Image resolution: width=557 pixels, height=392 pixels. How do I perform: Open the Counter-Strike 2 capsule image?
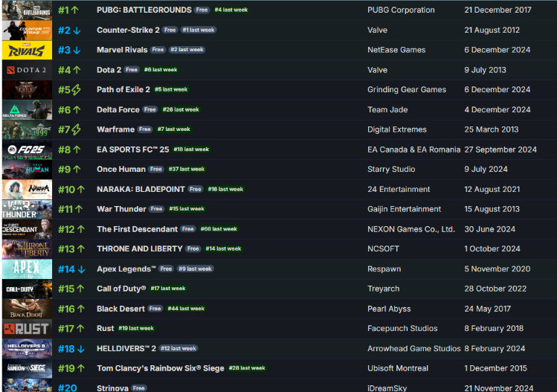coord(27,30)
